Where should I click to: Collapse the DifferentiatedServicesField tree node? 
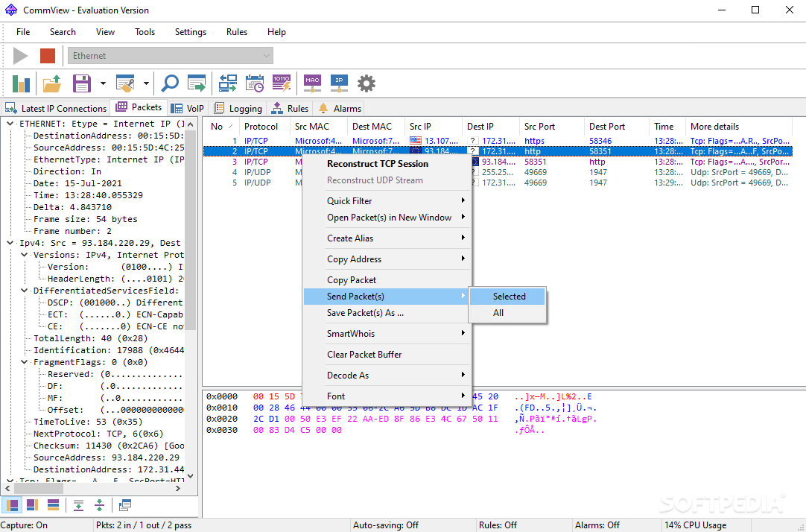click(x=24, y=291)
